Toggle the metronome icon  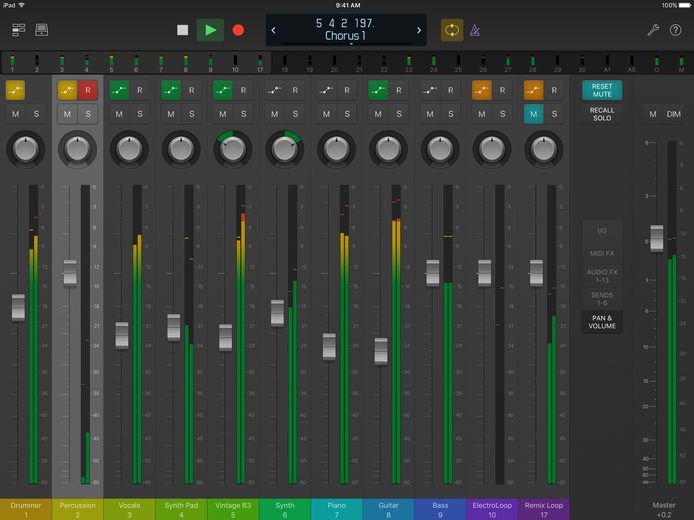point(475,30)
